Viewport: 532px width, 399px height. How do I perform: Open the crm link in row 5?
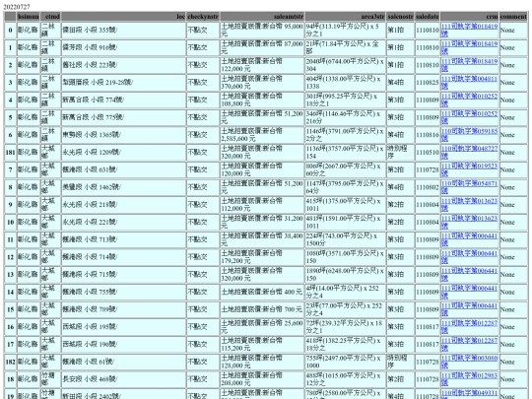469,117
